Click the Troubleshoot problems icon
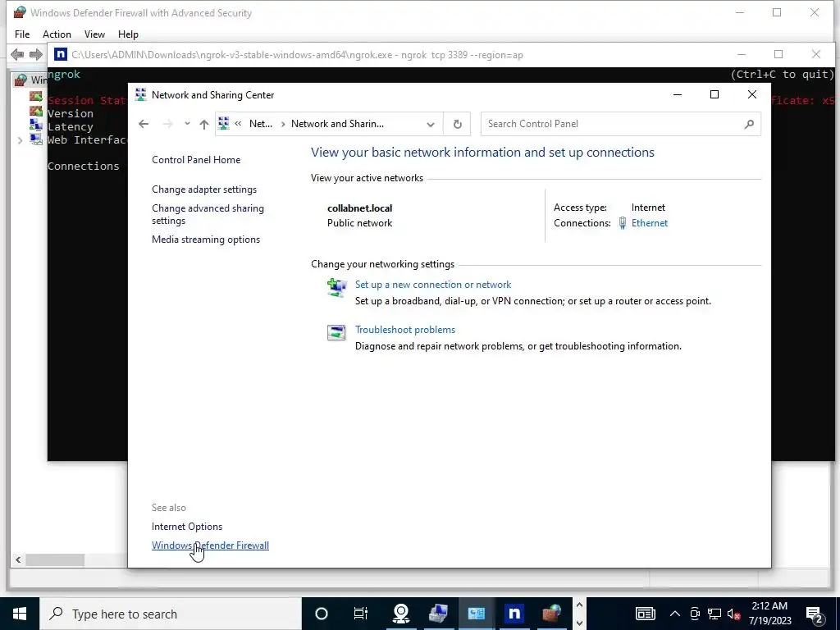Screen dimensions: 840x630 [336, 333]
